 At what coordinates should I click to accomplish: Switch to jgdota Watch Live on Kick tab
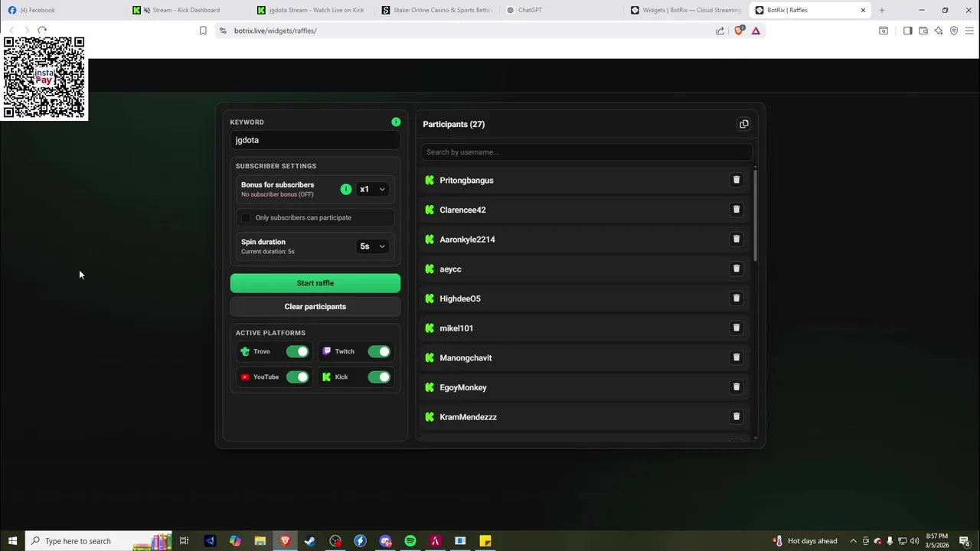point(314,10)
